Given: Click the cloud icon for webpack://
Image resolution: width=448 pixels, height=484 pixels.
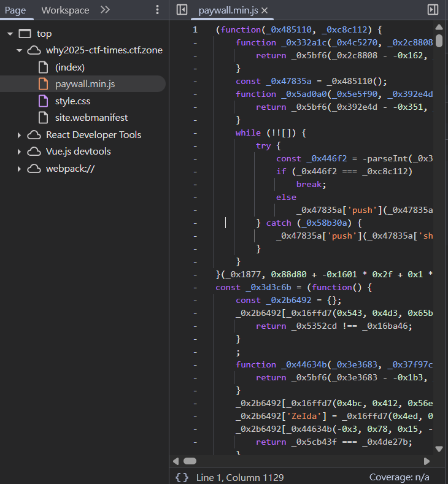Looking at the screenshot, I should tap(34, 168).
